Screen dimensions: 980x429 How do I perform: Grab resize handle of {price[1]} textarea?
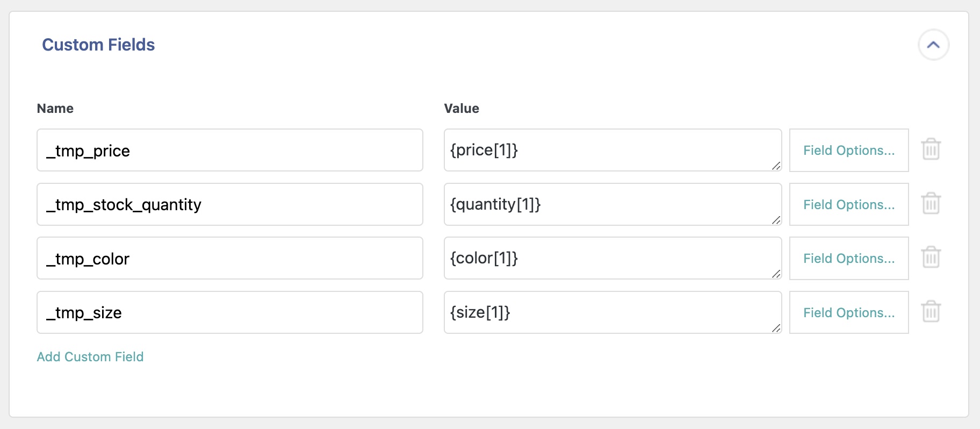click(776, 166)
